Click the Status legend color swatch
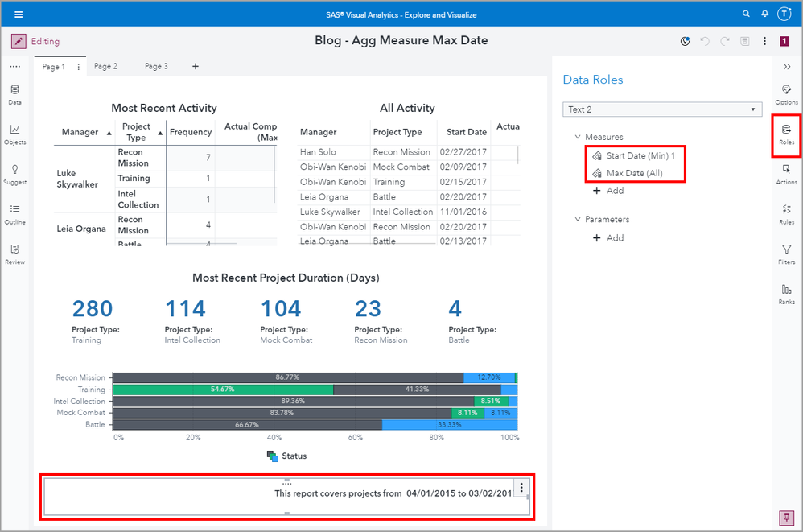Screen dimensions: 803x532 click(272, 456)
